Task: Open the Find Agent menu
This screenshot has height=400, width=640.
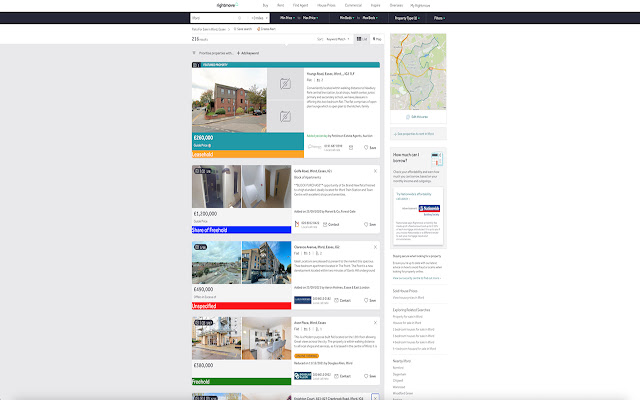Action: click(x=300, y=5)
